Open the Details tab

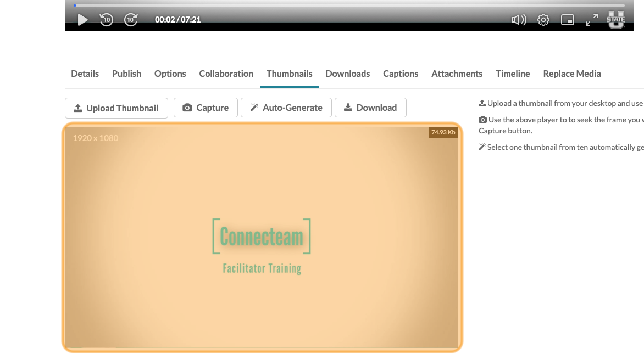tap(85, 74)
